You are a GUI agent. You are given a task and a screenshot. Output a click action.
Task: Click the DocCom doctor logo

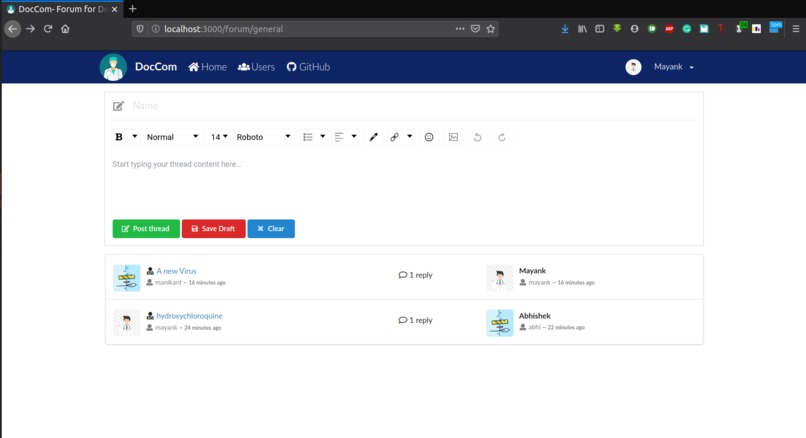pyautogui.click(x=113, y=67)
